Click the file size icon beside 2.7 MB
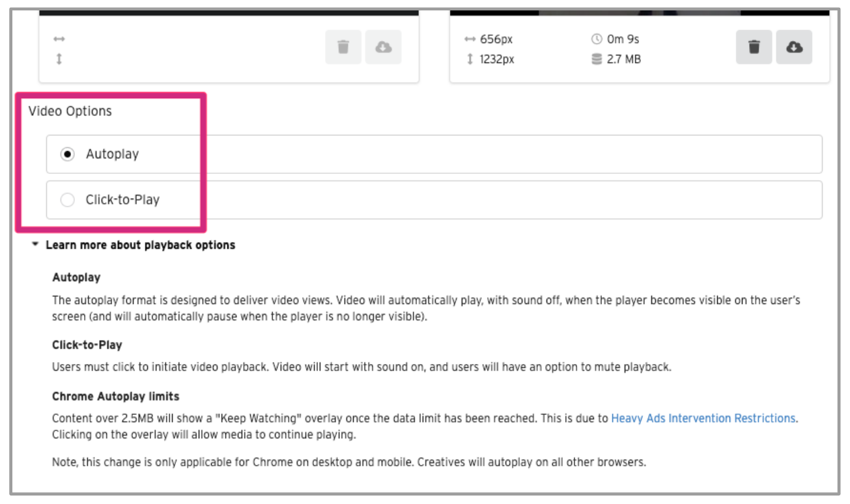850x504 pixels. tap(596, 59)
